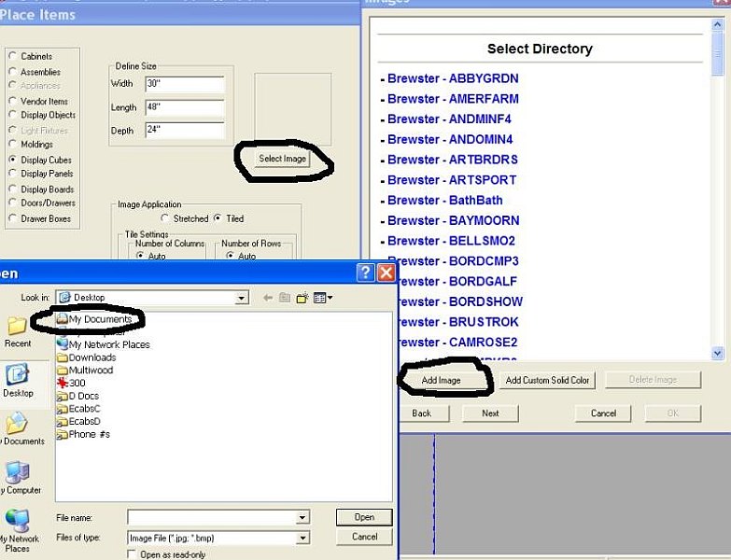
Task: Open Recent places in sidebar
Action: click(x=17, y=332)
